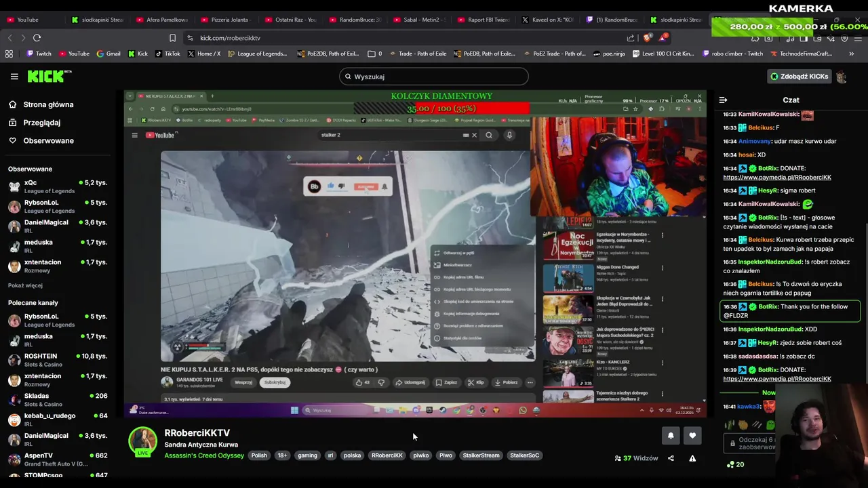This screenshot has width=868, height=488.
Task: Switch to the Sabal - Metin2 browser tab
Action: click(x=418, y=20)
